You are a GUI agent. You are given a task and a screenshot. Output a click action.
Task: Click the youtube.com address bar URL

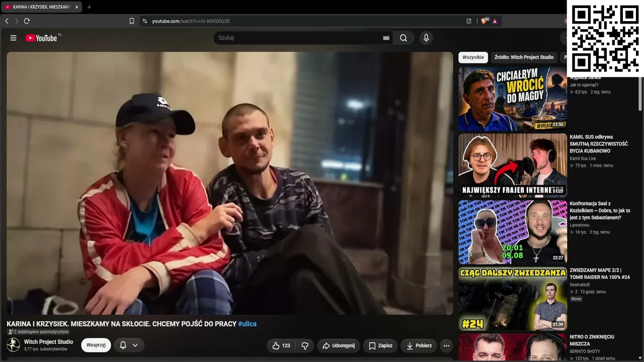click(191, 21)
